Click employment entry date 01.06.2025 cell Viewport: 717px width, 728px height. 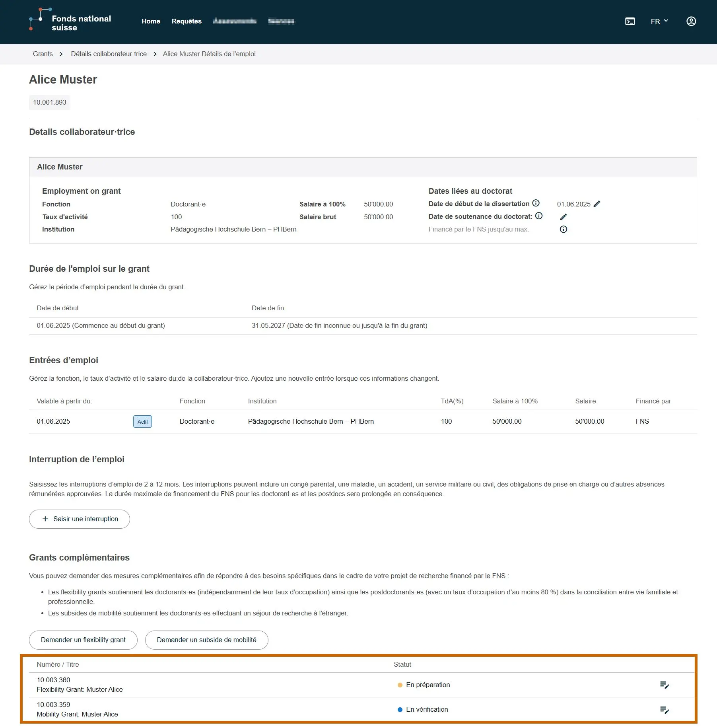(x=53, y=422)
